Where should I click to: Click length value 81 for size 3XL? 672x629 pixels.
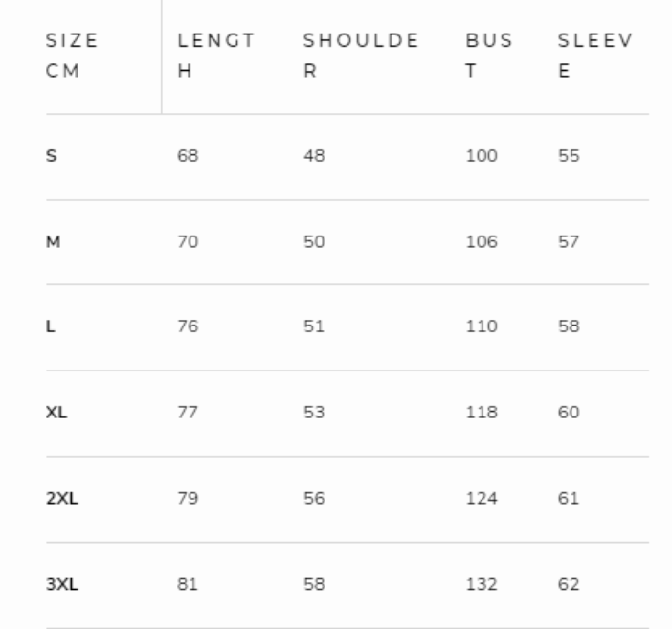(188, 584)
